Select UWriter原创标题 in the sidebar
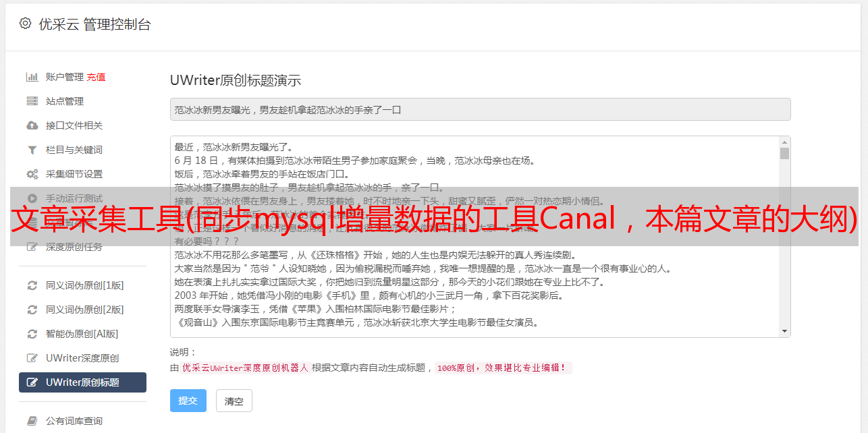Screen dimensions: 868x433 tap(82, 382)
